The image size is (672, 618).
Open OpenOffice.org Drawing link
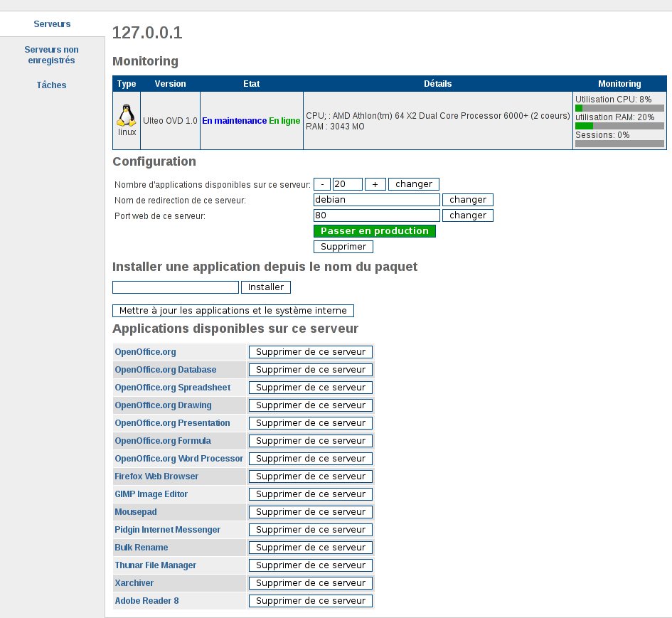click(x=163, y=405)
